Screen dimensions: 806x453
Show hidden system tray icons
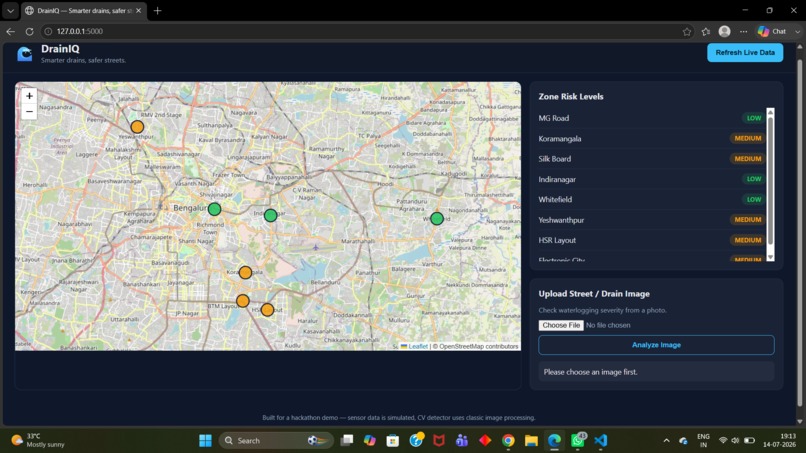(x=666, y=441)
